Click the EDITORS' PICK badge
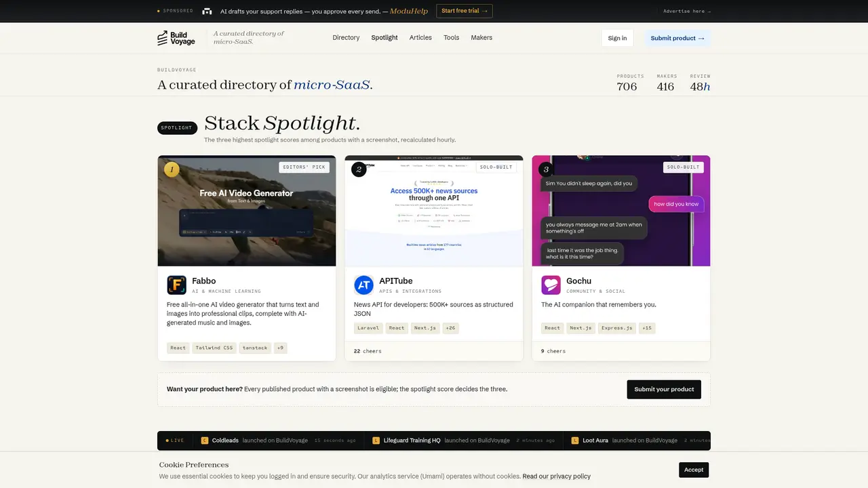The height and width of the screenshot is (488, 868). [304, 167]
